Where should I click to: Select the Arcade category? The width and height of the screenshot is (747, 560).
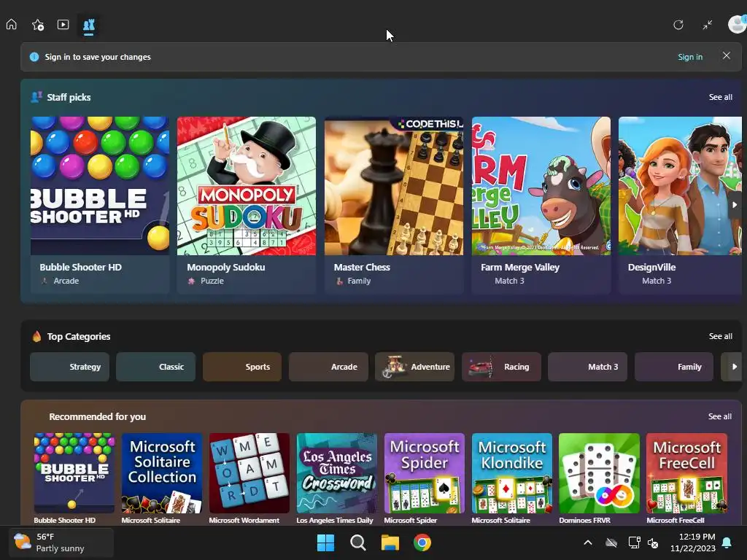(329, 367)
